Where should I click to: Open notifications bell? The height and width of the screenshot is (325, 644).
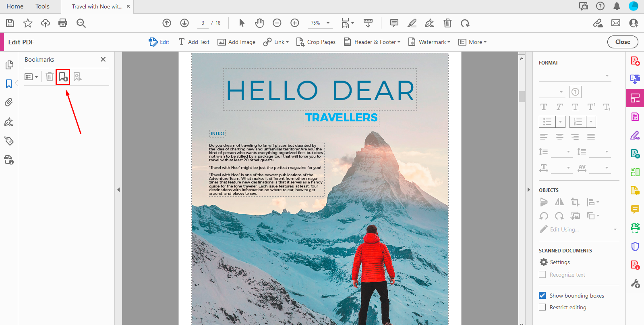pos(617,6)
